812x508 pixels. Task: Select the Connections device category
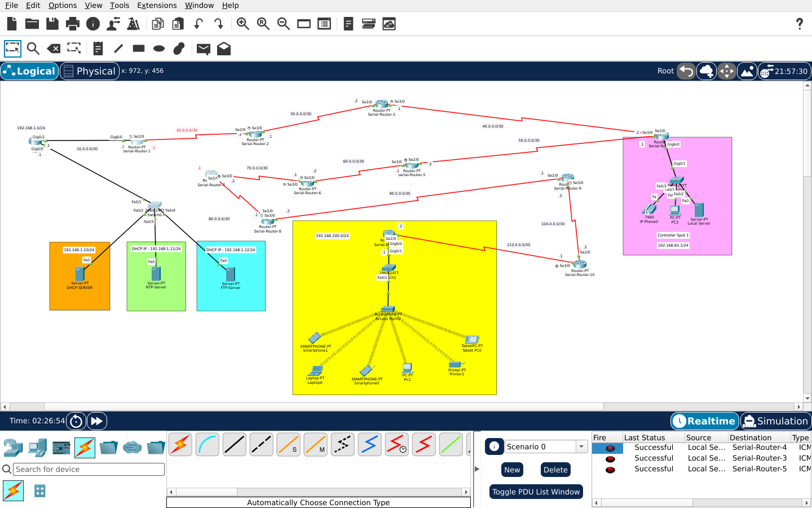(85, 448)
